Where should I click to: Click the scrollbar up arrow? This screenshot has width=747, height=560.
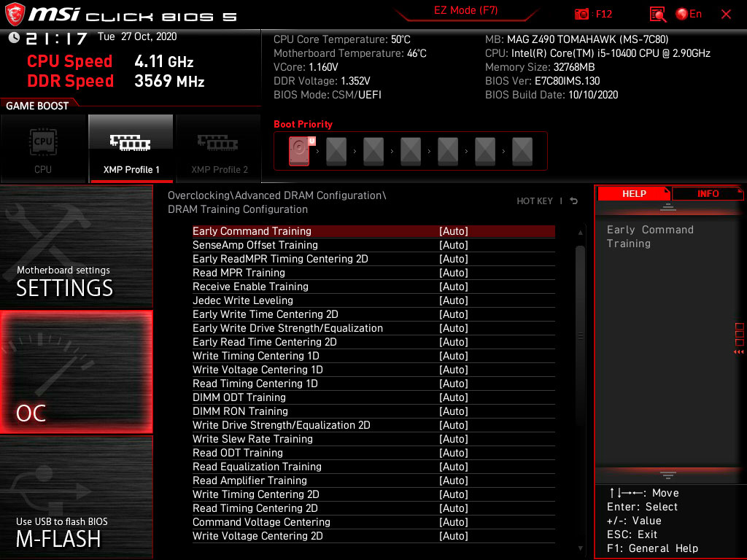580,233
